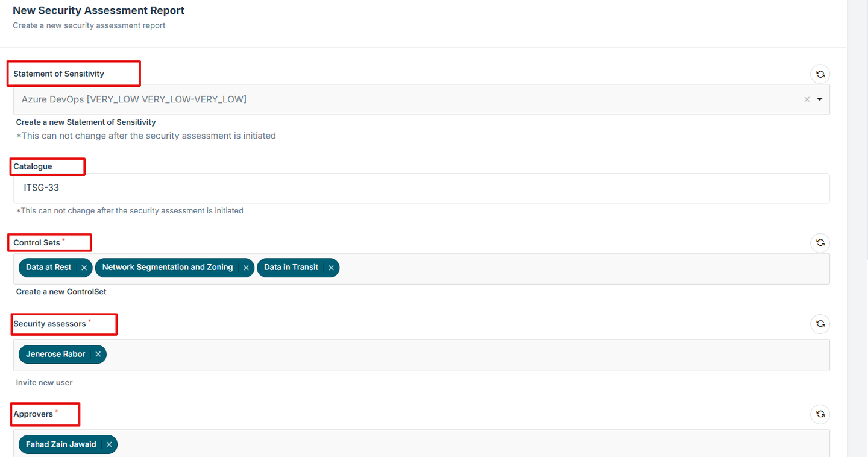868x457 pixels.
Task: Refresh the Statement of Sensitivity list
Action: 820,74
